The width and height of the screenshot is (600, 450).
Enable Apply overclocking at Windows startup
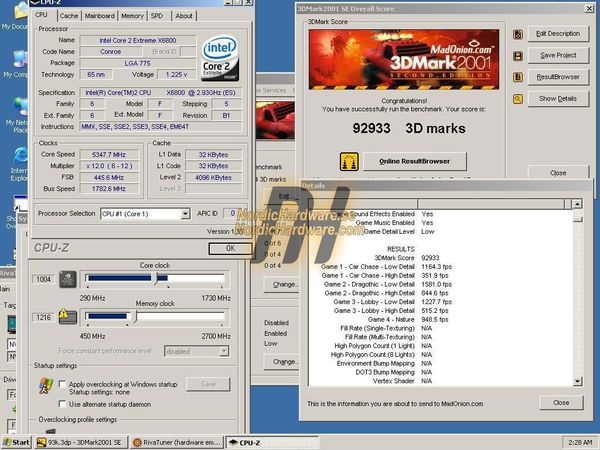tap(62, 384)
